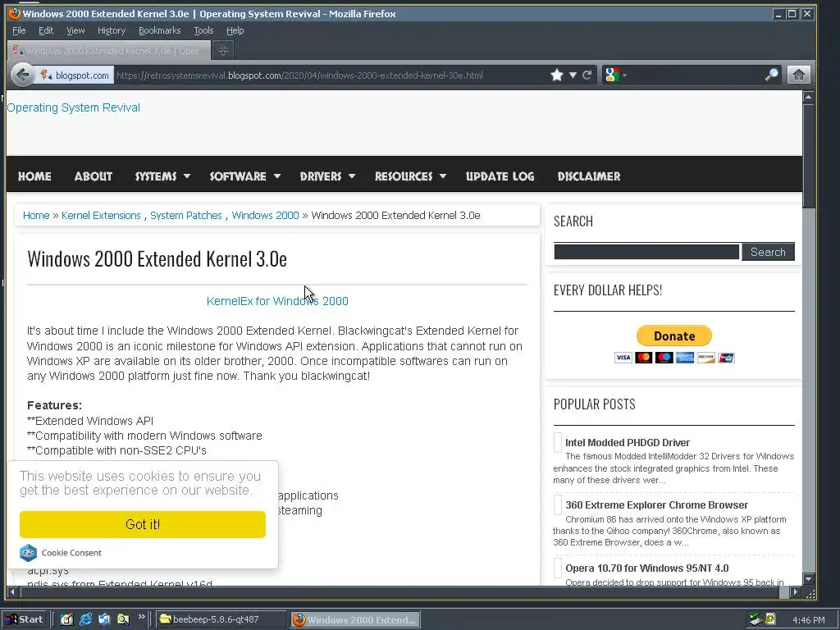Image resolution: width=840 pixels, height=630 pixels.
Task: Select the Windows 2000 Extended Kernel tab
Action: 109,50
